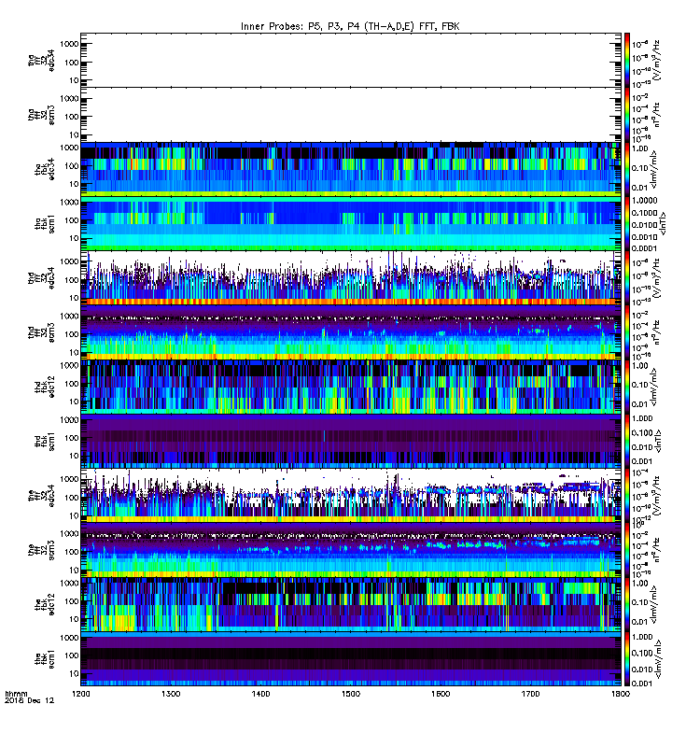The height and width of the screenshot is (747, 700).
Task: Click the 'the fbk scm1' y-axis label
Action: coord(45,659)
